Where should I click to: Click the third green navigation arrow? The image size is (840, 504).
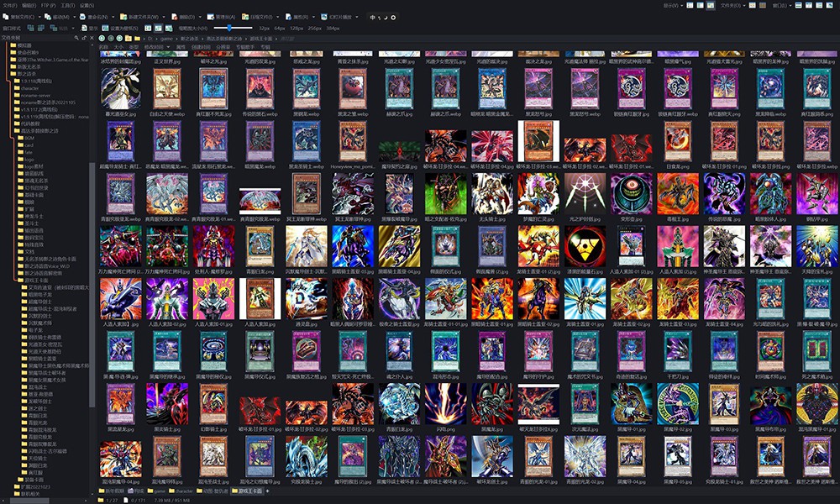pos(119,39)
